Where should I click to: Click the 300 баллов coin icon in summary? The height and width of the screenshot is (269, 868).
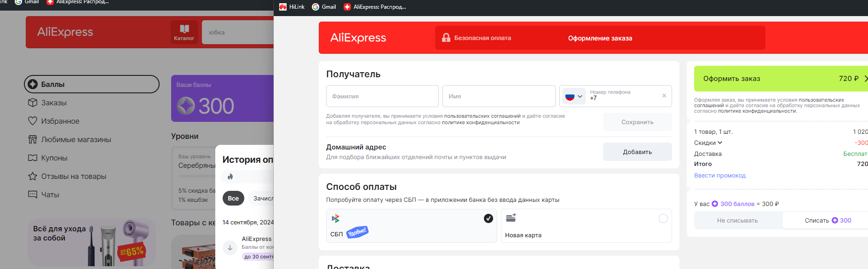[x=715, y=204]
